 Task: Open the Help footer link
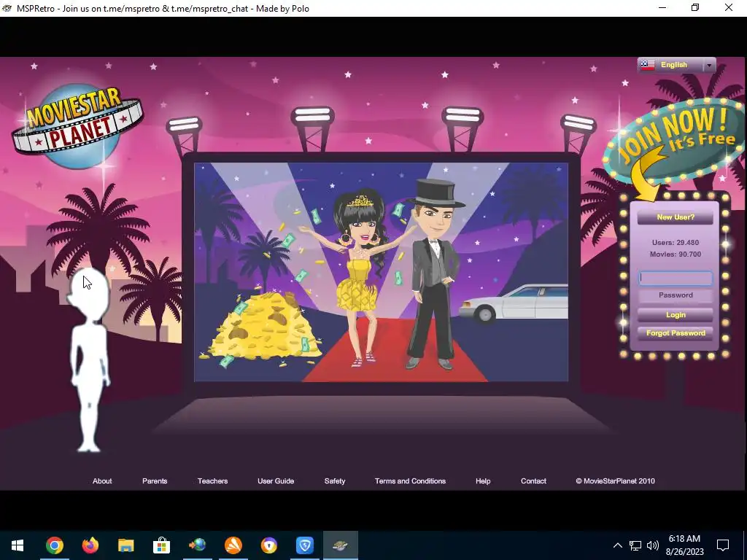pos(483,481)
